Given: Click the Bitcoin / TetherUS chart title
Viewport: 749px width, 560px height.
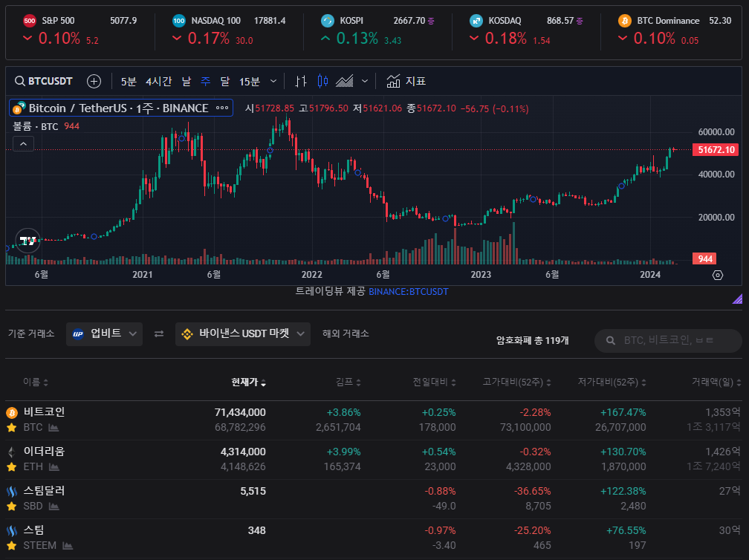Looking at the screenshot, I should tap(118, 108).
